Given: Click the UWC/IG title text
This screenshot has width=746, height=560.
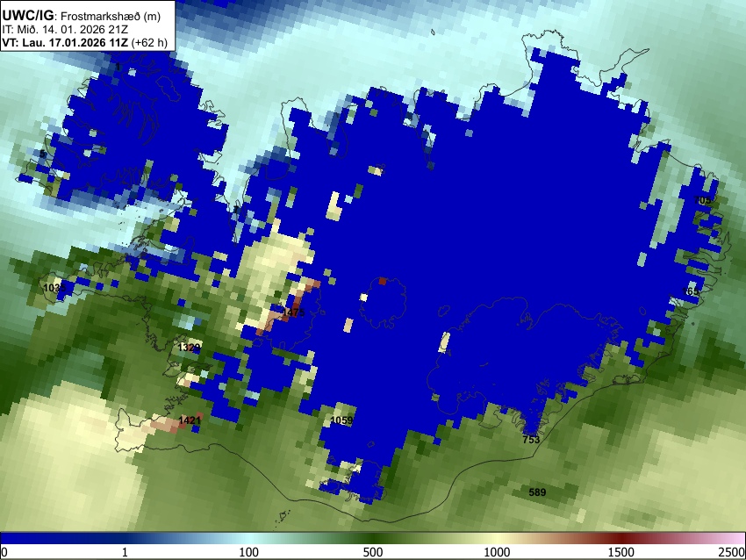Looking at the screenshot, I should [x=28, y=16].
